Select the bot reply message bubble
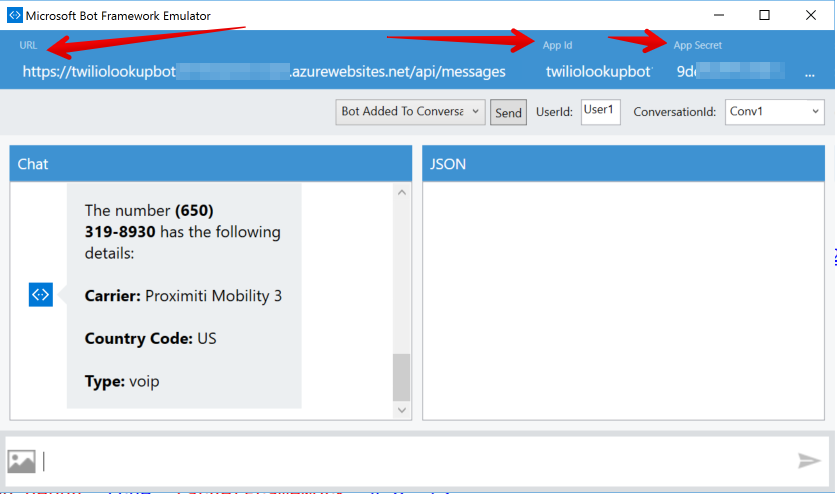Viewport: 837px width, 494px height. coord(184,296)
